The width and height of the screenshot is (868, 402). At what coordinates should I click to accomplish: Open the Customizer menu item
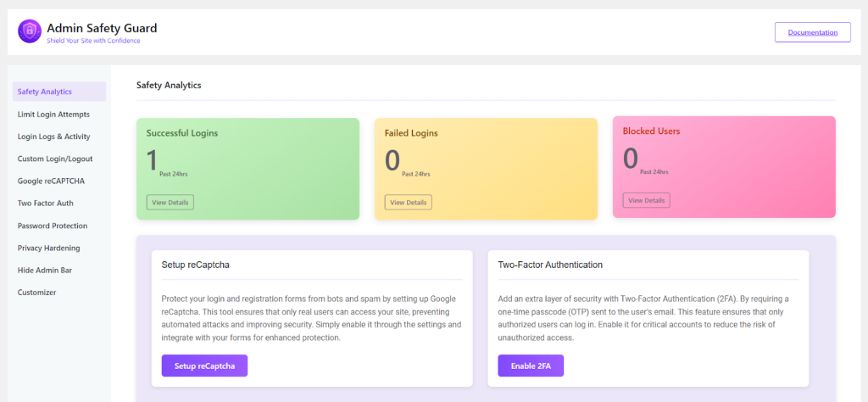36,293
